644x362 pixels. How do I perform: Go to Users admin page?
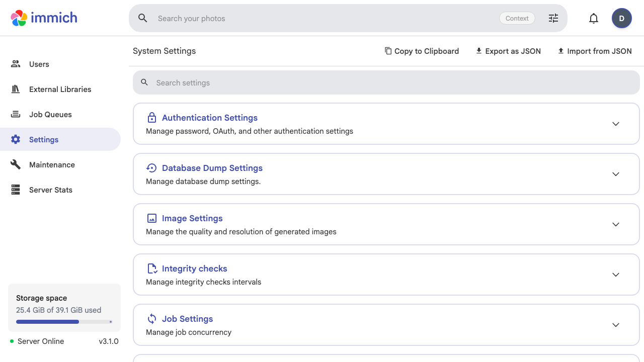pos(60,64)
